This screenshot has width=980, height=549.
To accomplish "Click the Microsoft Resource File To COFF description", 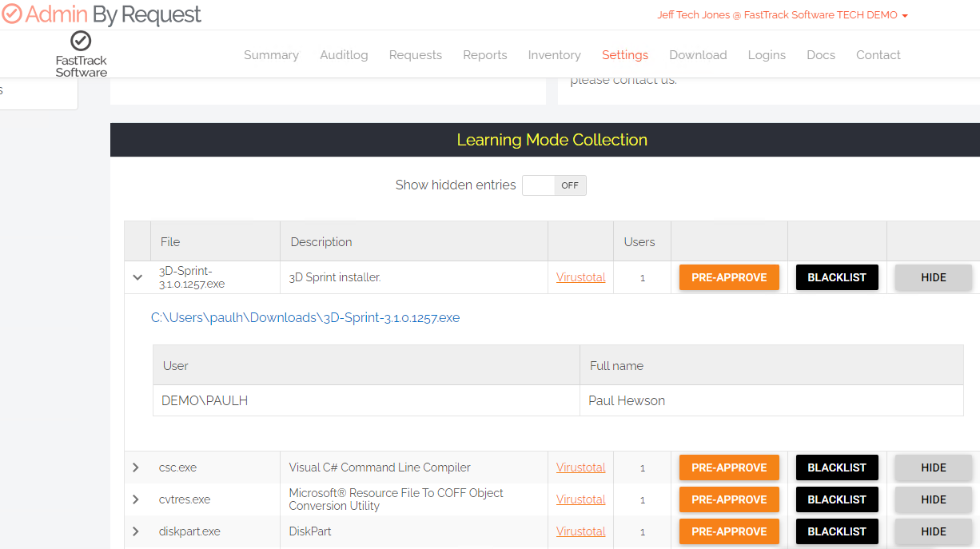I will pos(396,499).
